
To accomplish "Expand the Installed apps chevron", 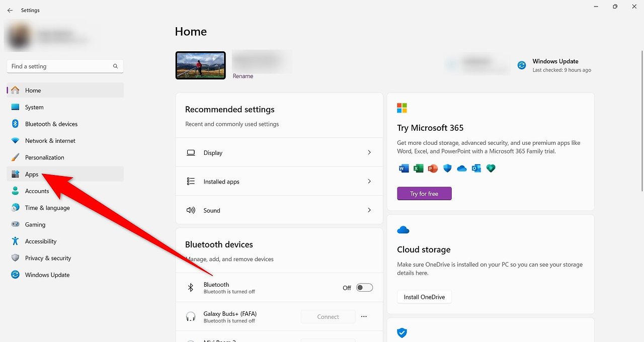I will point(369,181).
